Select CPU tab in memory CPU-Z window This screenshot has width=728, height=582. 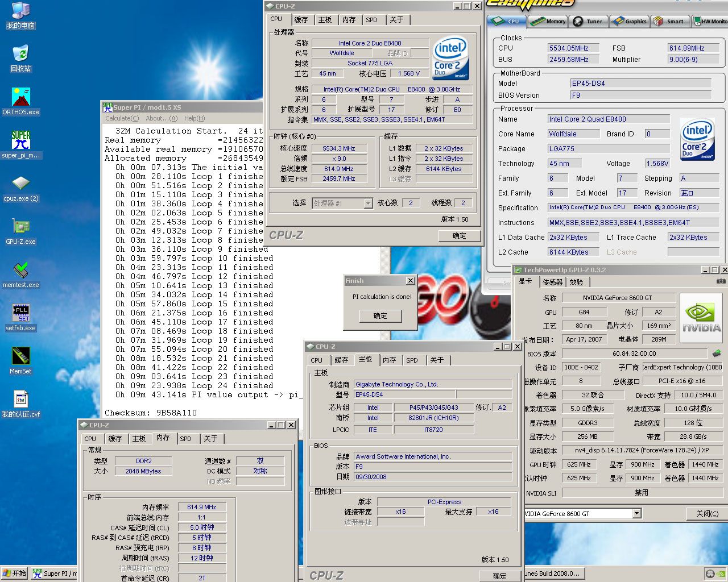tap(90, 438)
